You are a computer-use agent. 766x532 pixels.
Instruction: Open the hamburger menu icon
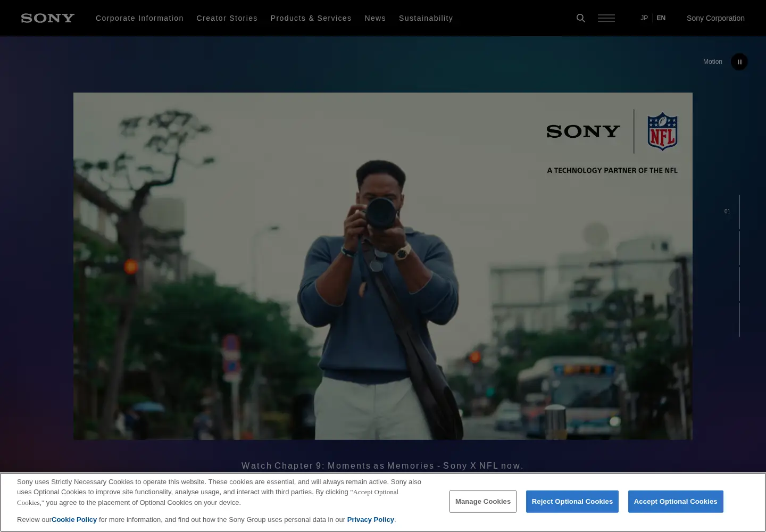pyautogui.click(x=606, y=18)
